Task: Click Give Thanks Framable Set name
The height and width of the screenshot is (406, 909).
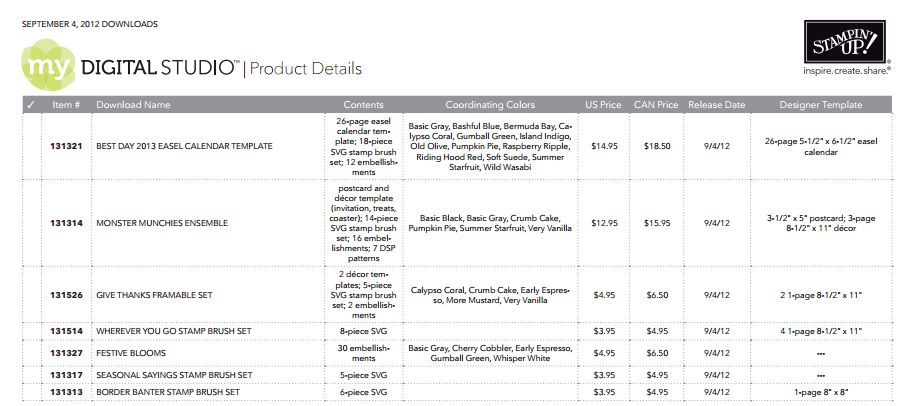Action: pos(155,294)
